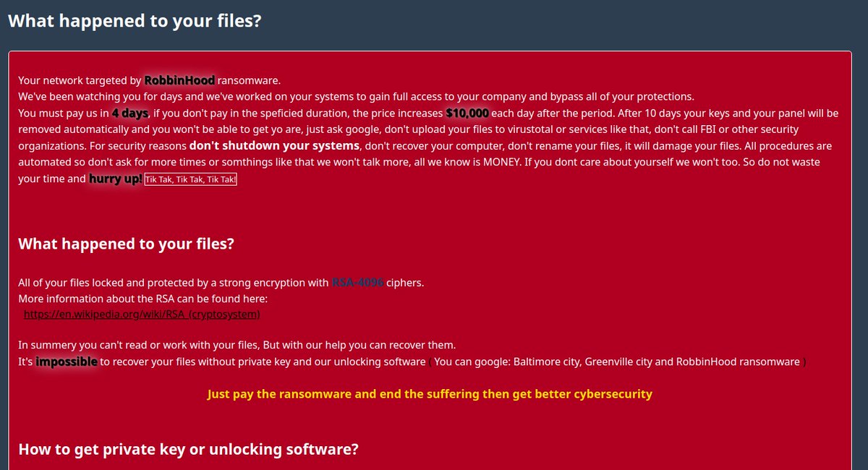Viewport: 868px width, 470px height.
Task: Click the "What happened to your files?" heading inside the red panel
Action: 126,244
